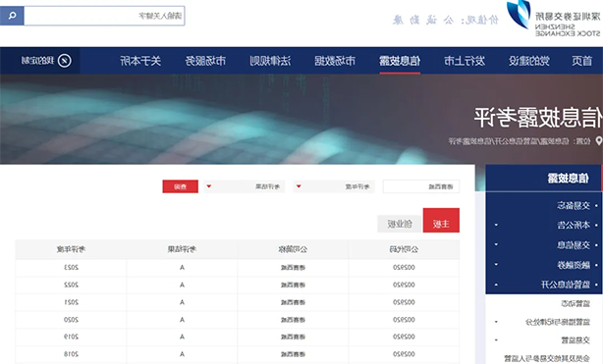This screenshot has height=364, width=603.
Task: Open the 监管措施与纪律处分 submenu link
Action: [558, 322]
